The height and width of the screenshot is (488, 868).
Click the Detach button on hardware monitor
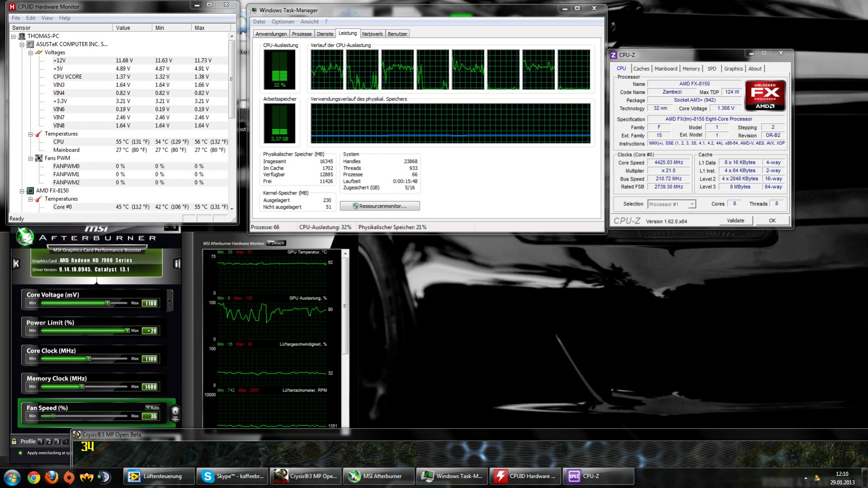[276, 243]
